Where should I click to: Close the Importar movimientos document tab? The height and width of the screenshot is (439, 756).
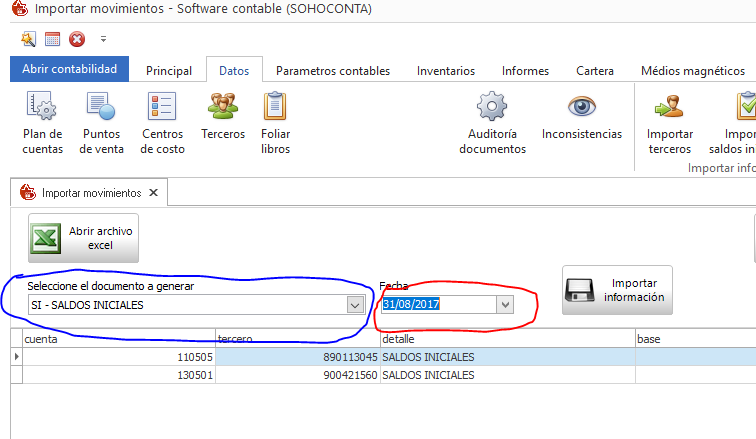pyautogui.click(x=152, y=192)
